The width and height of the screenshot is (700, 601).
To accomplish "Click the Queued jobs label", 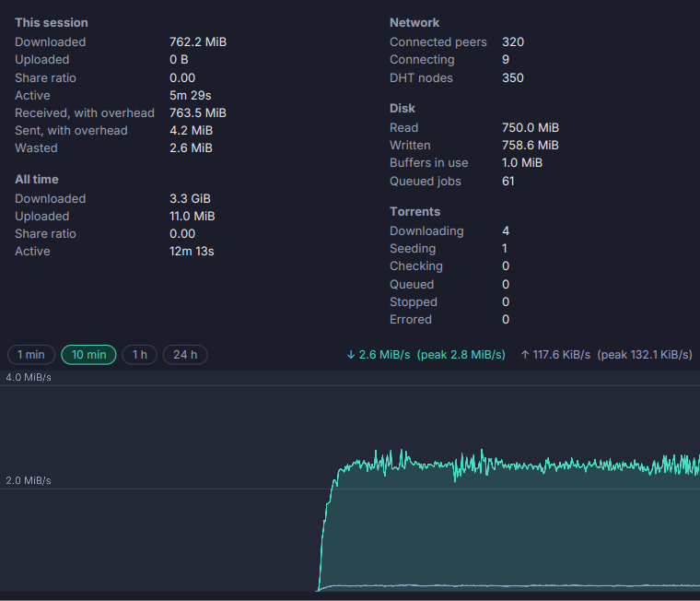I will (426, 182).
